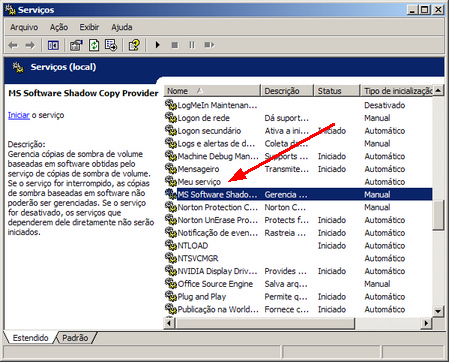Click the Serviços (local) header icon
449x362 pixels.
[x=18, y=67]
